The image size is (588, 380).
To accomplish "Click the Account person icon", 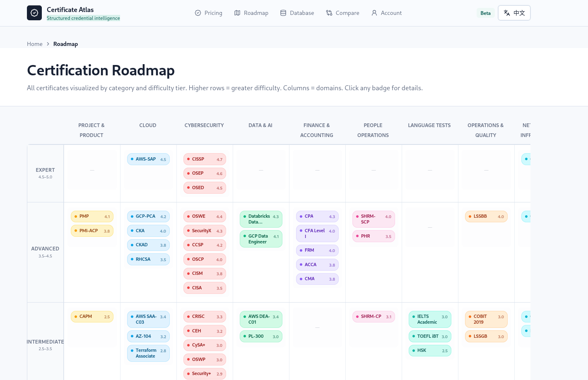I will [x=374, y=13].
